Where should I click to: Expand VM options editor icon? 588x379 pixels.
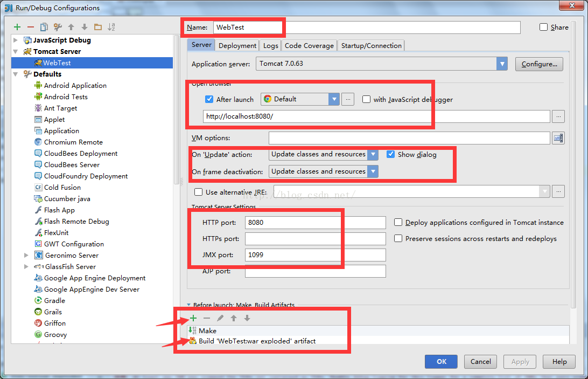[x=558, y=138]
